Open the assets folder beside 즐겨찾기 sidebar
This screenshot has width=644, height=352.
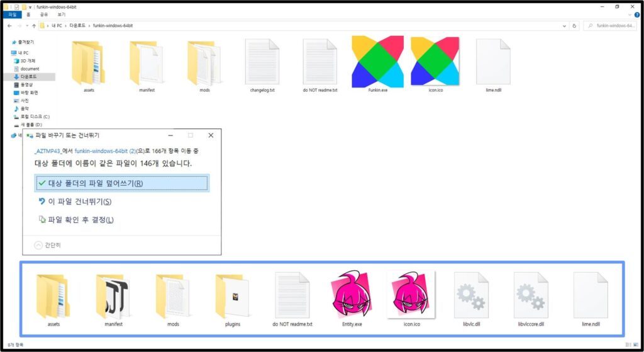89,65
